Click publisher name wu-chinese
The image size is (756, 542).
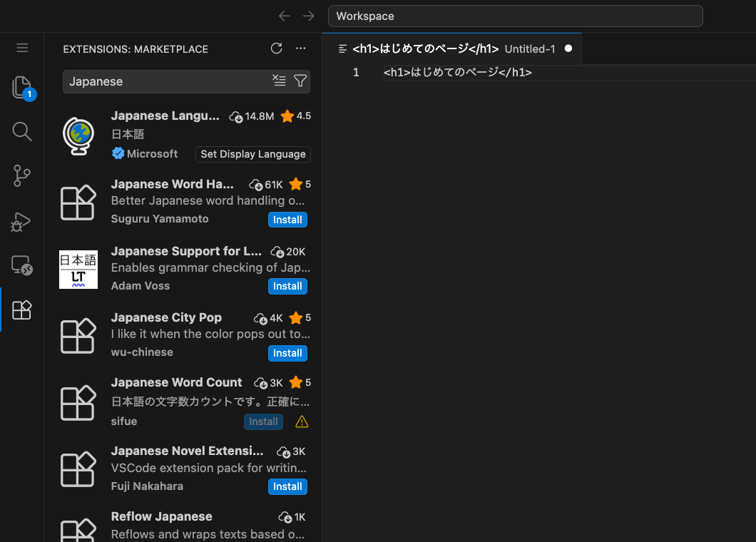pyautogui.click(x=142, y=352)
